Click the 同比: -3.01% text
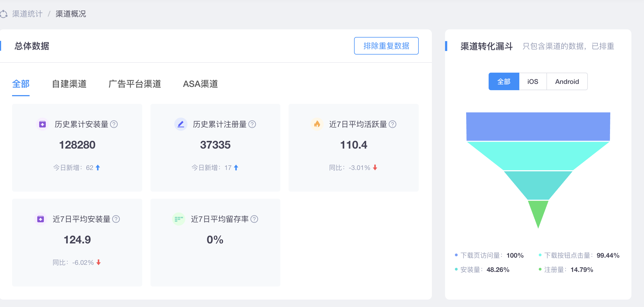 [350, 167]
